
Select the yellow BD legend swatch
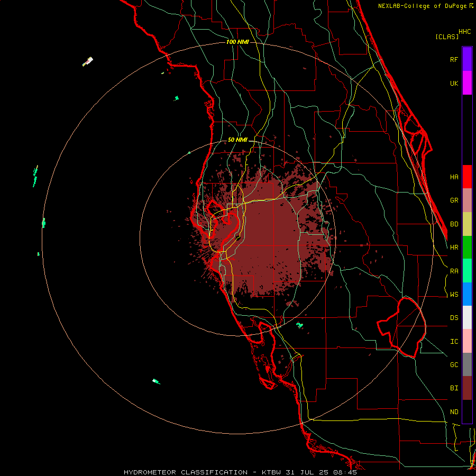click(467, 224)
